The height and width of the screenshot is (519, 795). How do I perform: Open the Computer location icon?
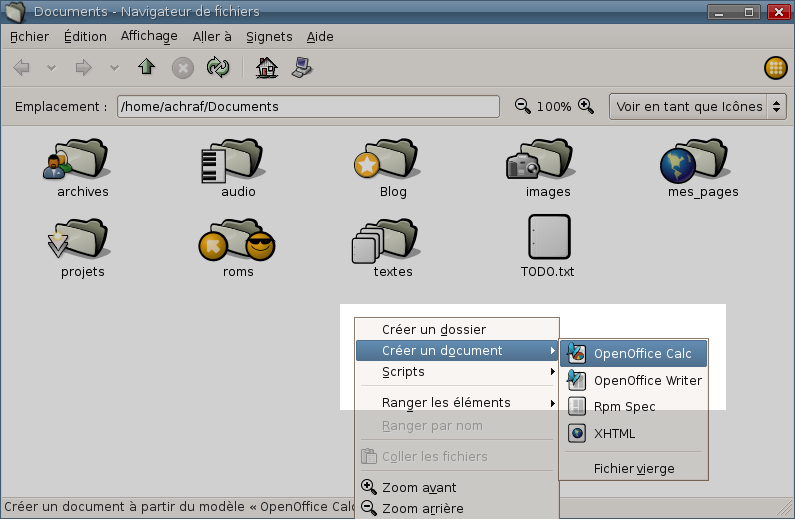pyautogui.click(x=302, y=67)
